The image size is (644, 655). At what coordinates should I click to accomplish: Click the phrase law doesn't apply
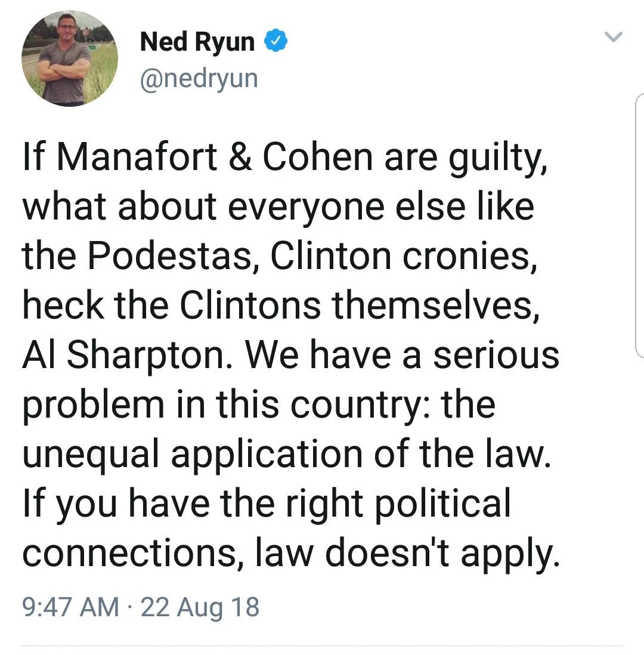pyautogui.click(x=407, y=553)
